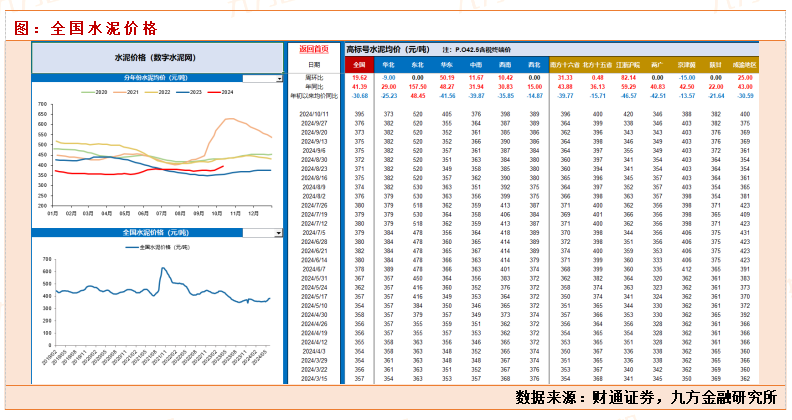Open the 分年份水泥均价 chart dropdown

[279, 79]
